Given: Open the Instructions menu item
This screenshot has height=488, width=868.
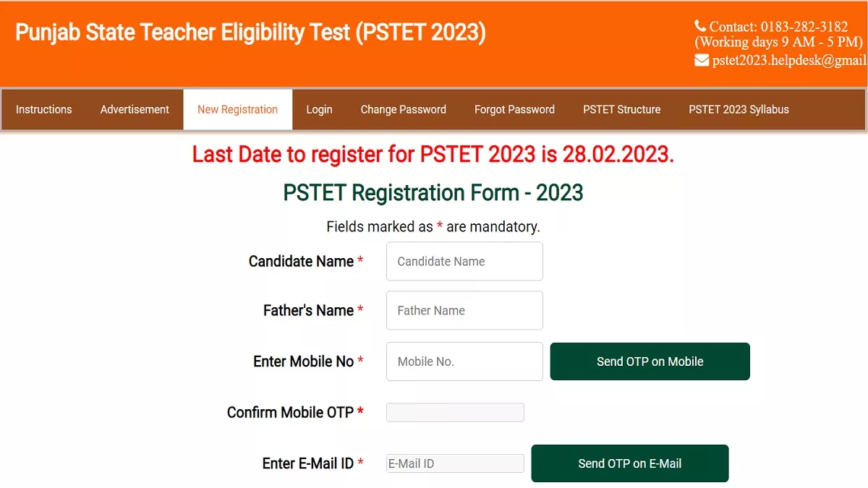Looking at the screenshot, I should (x=44, y=110).
